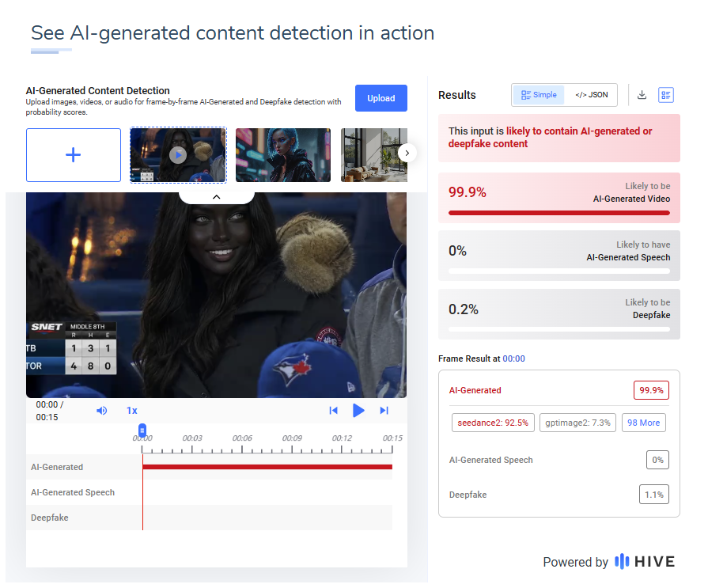Click the Deepfake 1.1% frame badge
This screenshot has width=708, height=588.
tap(654, 495)
